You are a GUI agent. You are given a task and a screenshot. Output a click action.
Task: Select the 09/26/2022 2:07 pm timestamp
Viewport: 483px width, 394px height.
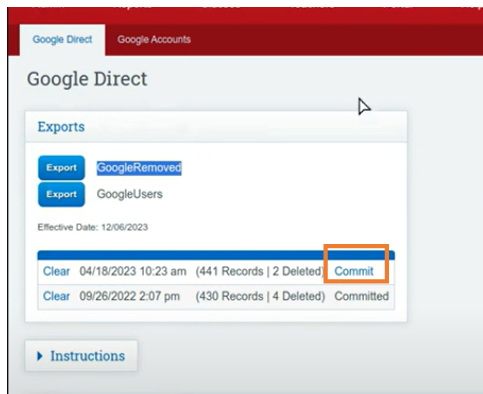tap(129, 296)
